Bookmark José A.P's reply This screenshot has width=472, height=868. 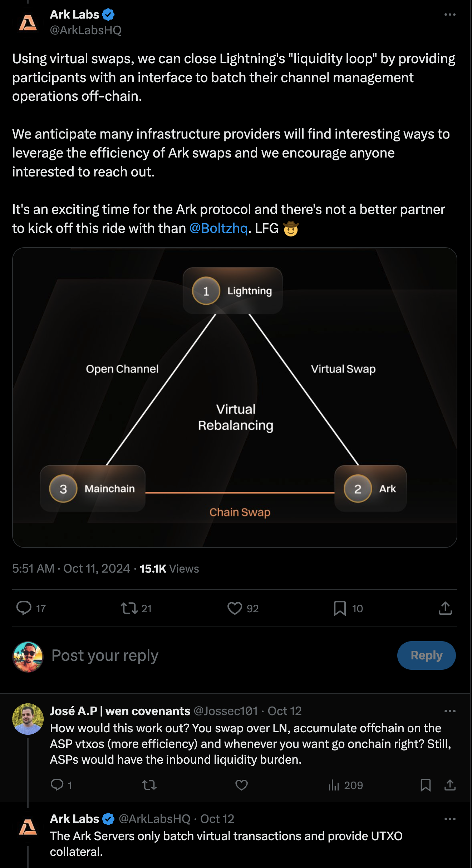[426, 785]
